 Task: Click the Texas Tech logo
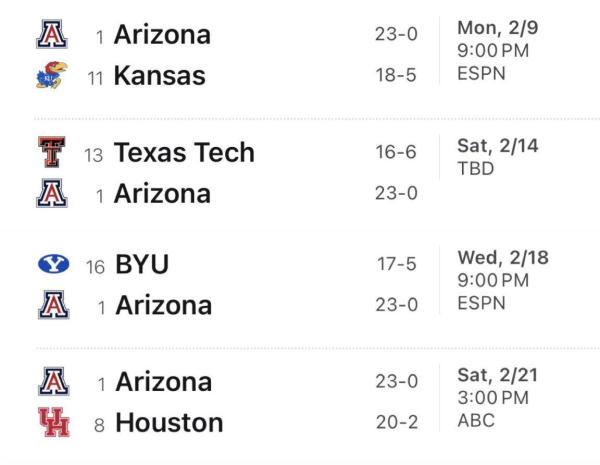(x=49, y=153)
